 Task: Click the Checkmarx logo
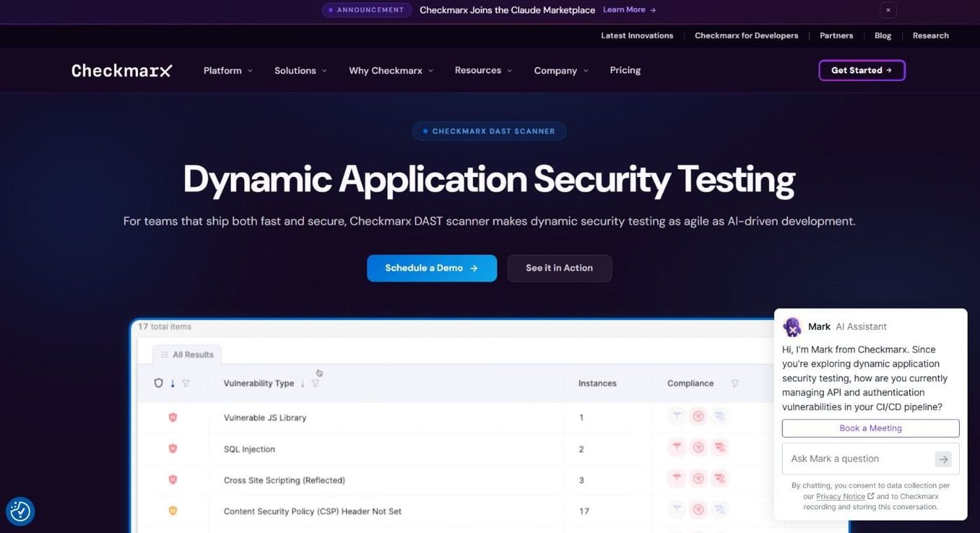click(x=122, y=71)
